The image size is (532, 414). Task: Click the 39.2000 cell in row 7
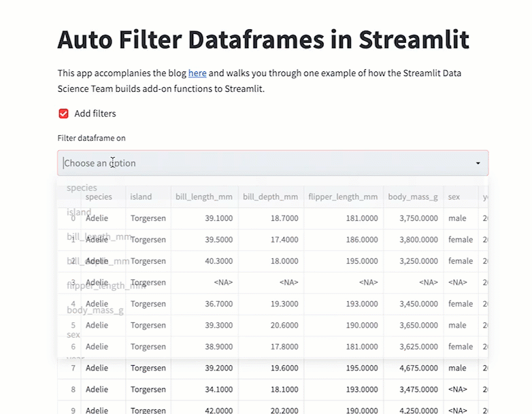205,368
